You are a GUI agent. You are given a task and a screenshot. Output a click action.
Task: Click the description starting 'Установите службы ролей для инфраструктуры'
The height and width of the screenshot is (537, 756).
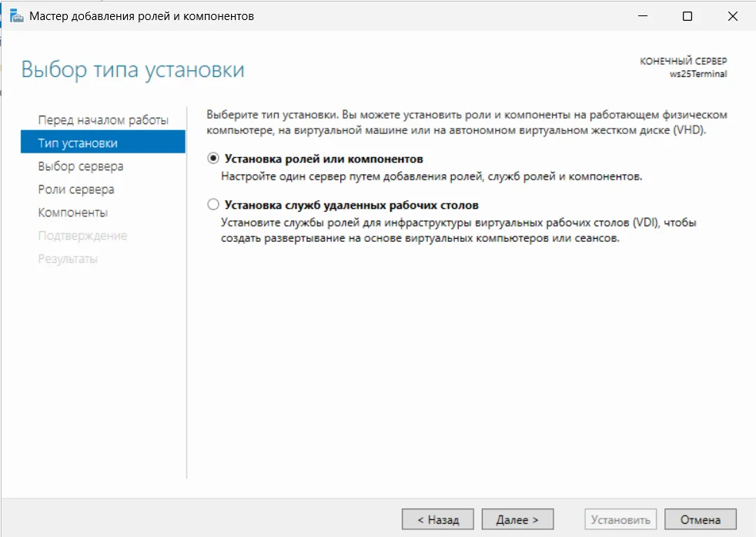click(x=459, y=230)
